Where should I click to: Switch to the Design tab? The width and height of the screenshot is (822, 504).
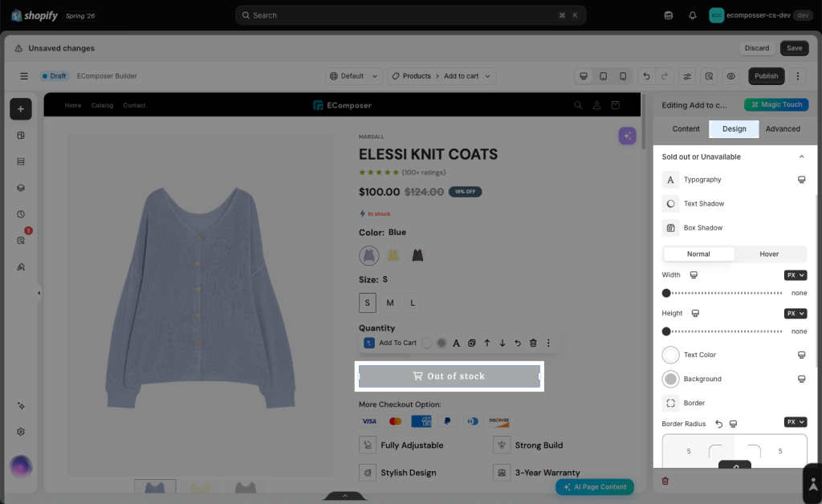click(734, 129)
